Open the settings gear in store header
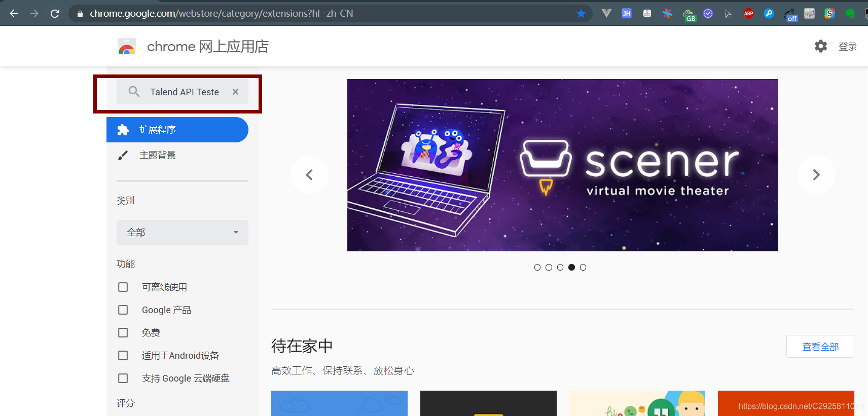Viewport: 868px width, 416px height. click(x=821, y=46)
